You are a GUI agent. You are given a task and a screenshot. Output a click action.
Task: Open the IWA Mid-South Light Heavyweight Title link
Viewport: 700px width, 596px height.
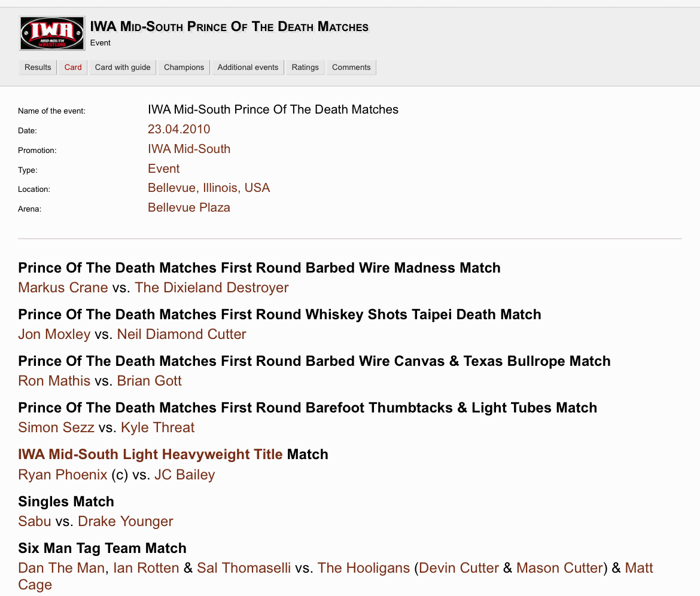(x=150, y=454)
